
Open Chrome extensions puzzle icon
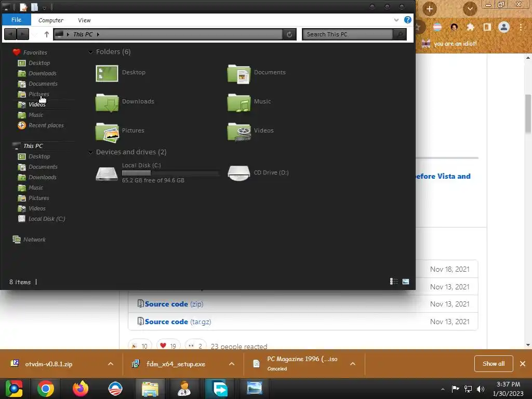click(x=470, y=27)
